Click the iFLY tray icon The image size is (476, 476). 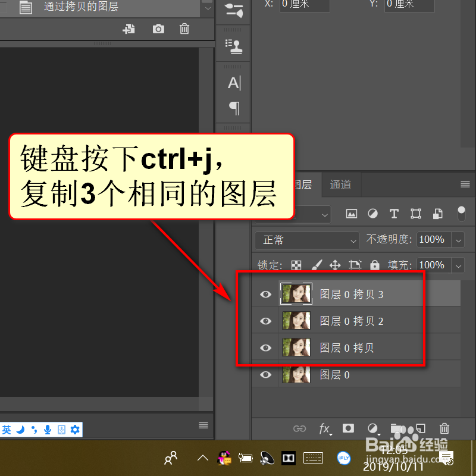coord(344,458)
